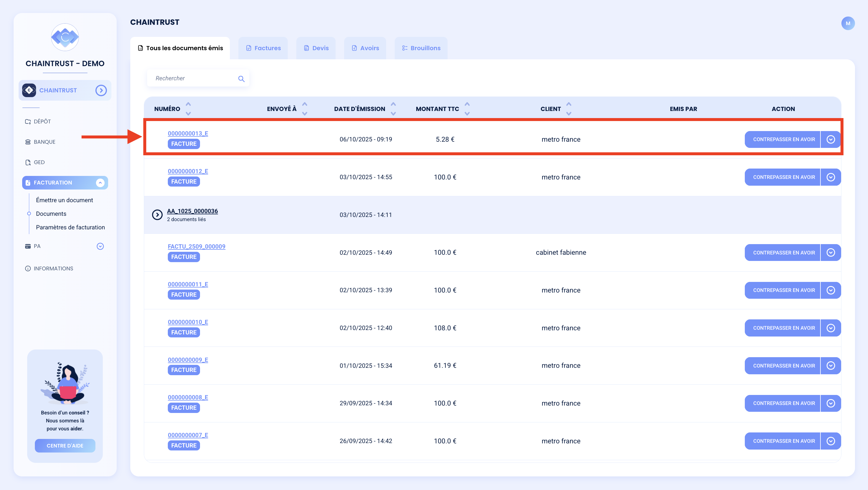Switch to the Brouillons tab
The image size is (868, 490).
point(421,48)
